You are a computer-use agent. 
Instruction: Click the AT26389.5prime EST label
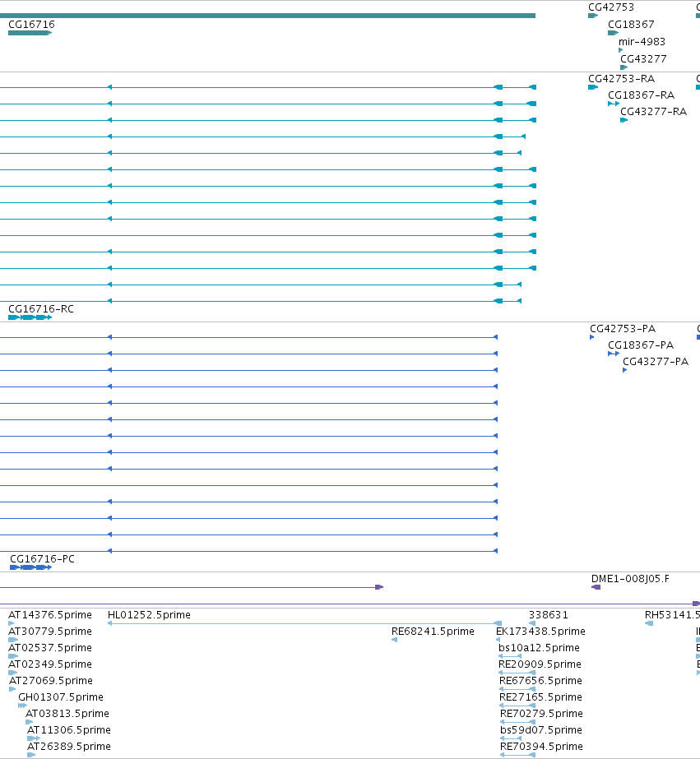69,747
